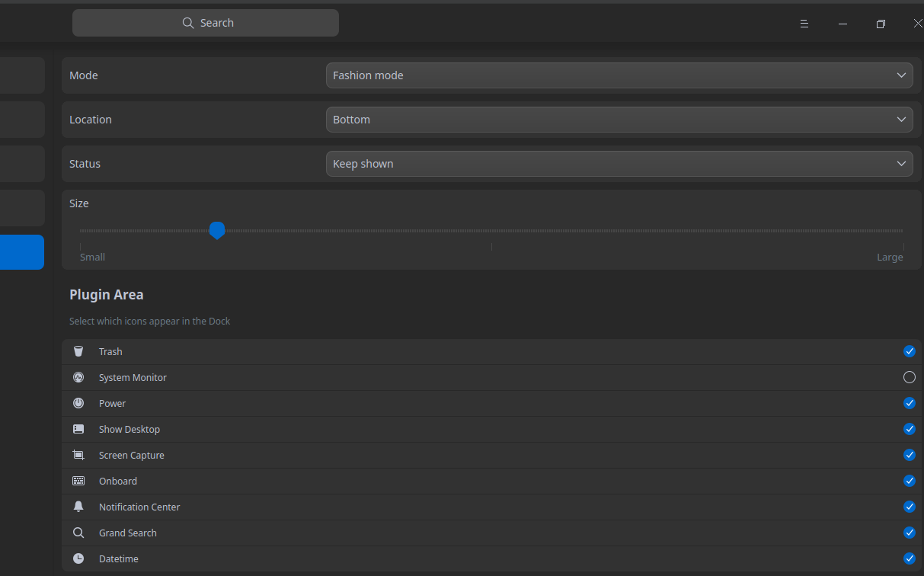Select the highlighted blue sidebar item
This screenshot has height=576, width=924.
point(22,252)
